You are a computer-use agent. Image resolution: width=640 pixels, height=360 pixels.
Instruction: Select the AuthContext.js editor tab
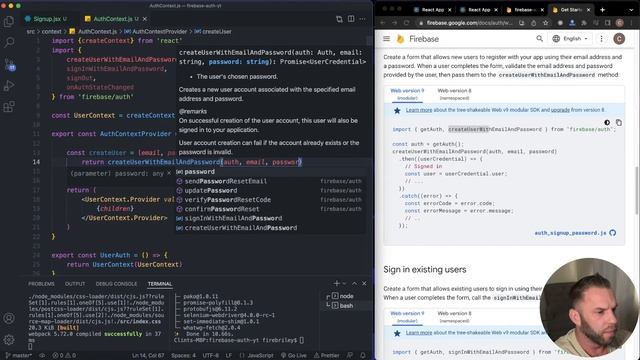click(x=112, y=19)
